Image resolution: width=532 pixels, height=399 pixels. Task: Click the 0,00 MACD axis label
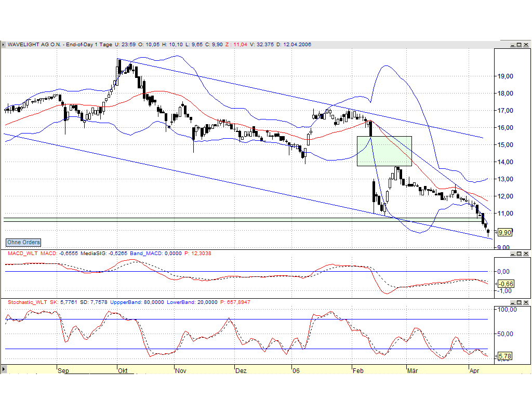[503, 271]
